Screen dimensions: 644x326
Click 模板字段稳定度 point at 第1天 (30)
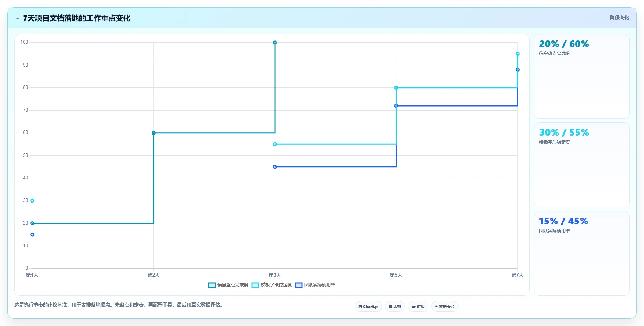point(32,201)
